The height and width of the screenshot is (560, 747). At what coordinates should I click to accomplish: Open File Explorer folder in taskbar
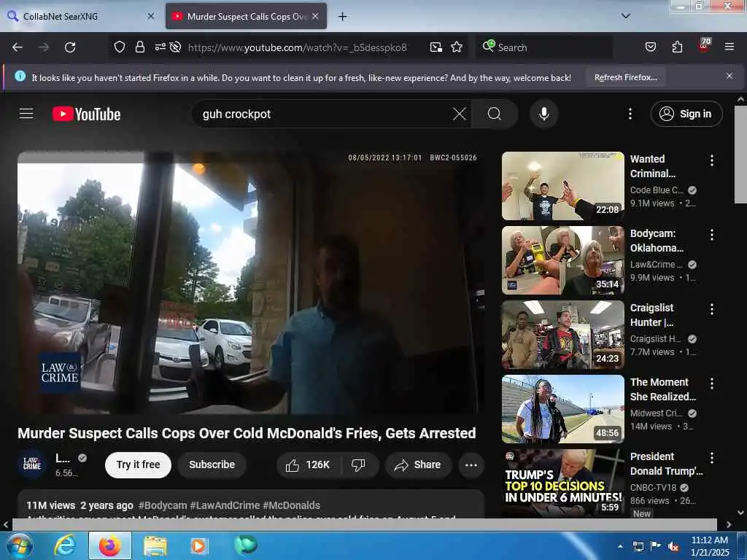coord(155,545)
